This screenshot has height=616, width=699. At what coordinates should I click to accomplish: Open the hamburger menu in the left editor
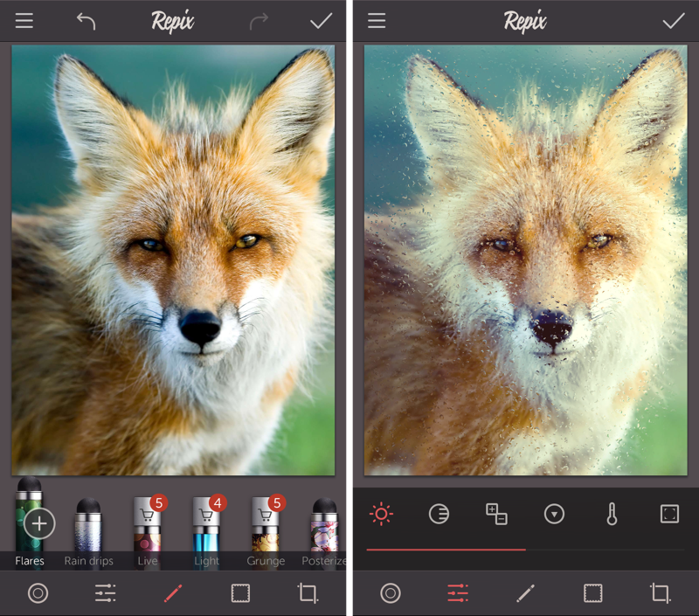tap(24, 21)
